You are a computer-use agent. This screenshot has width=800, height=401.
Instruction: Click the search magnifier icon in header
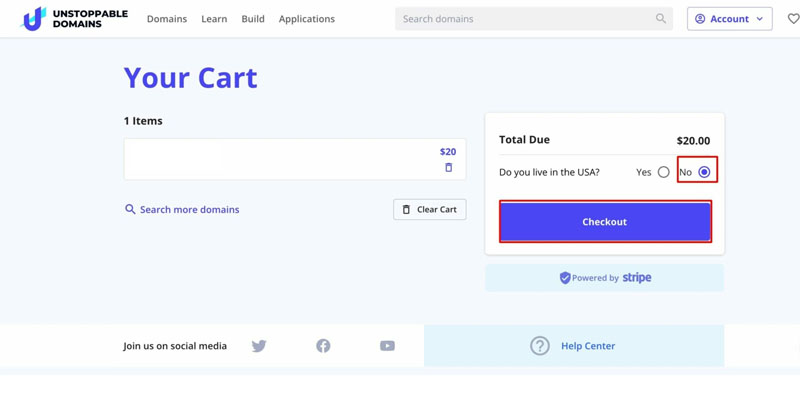pos(661,19)
